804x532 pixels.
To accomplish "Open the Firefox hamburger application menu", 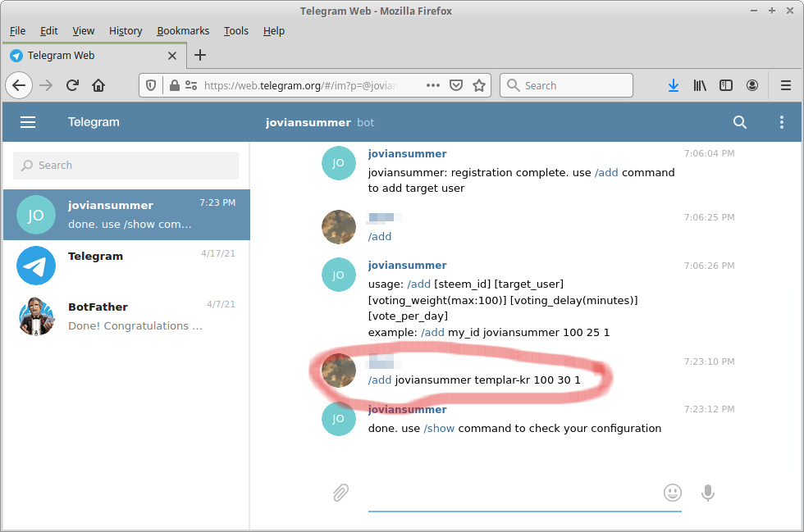I will point(786,85).
